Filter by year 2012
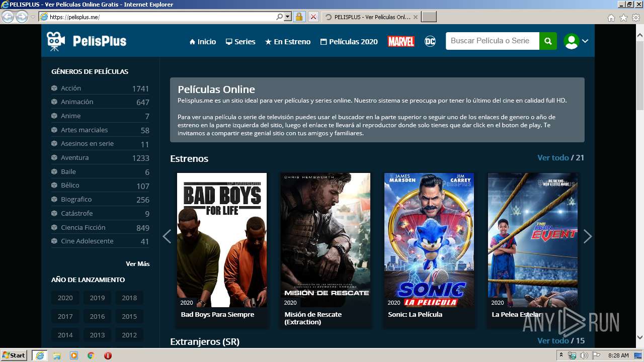The image size is (644, 362). tap(129, 335)
